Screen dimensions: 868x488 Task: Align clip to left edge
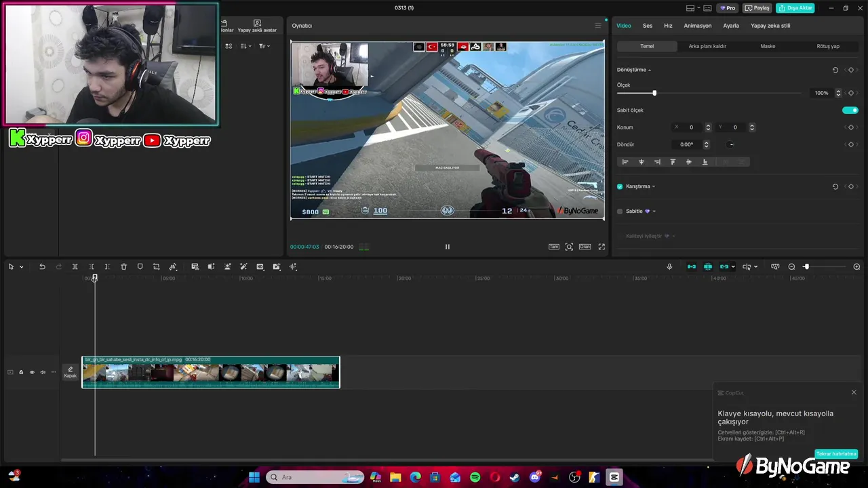coord(625,162)
